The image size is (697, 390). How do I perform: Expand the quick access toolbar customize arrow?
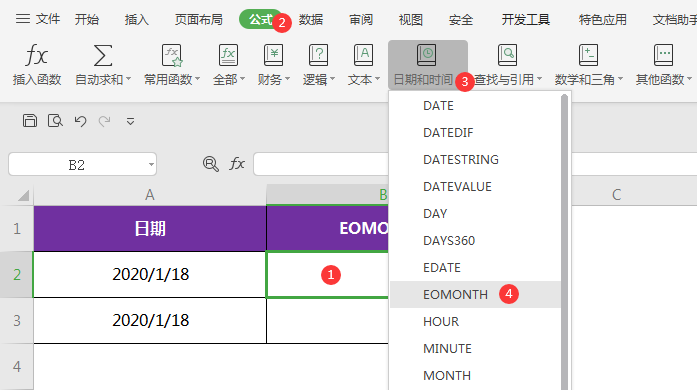[x=130, y=121]
